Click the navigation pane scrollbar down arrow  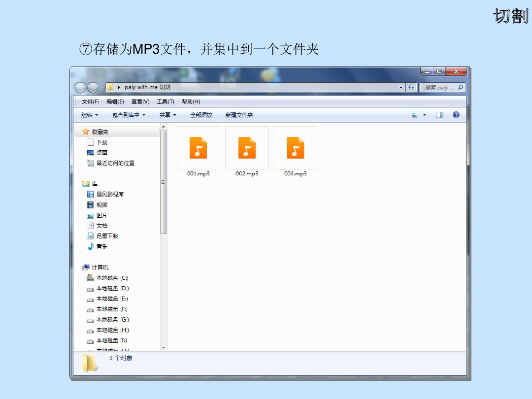tap(164, 347)
